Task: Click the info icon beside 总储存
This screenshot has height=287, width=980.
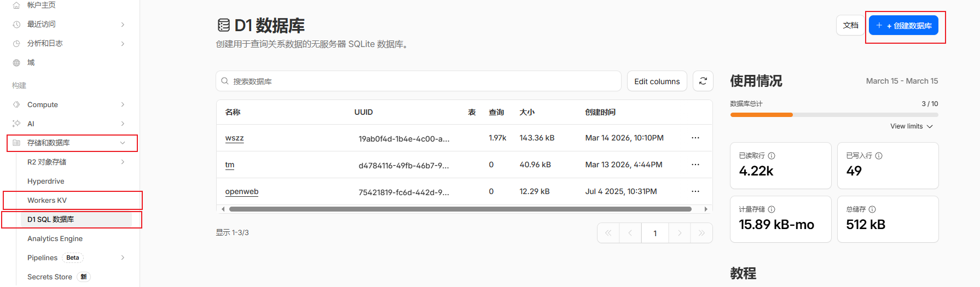Action: pyautogui.click(x=872, y=209)
